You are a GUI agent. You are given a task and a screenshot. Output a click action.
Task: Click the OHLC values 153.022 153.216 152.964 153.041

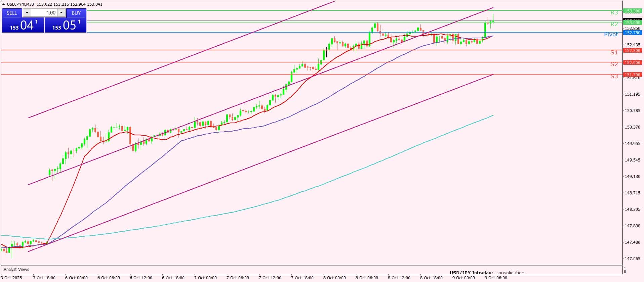pos(70,4)
